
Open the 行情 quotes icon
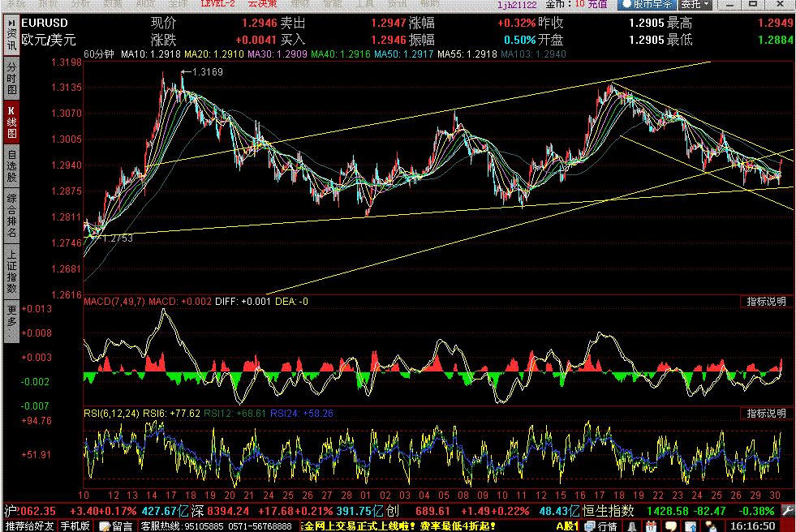pos(600,526)
